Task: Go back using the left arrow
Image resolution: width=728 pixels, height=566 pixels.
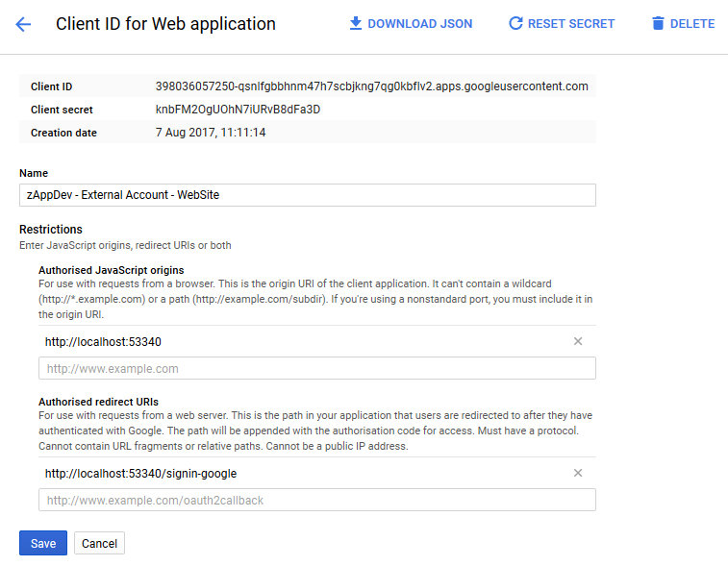Action: (x=23, y=24)
